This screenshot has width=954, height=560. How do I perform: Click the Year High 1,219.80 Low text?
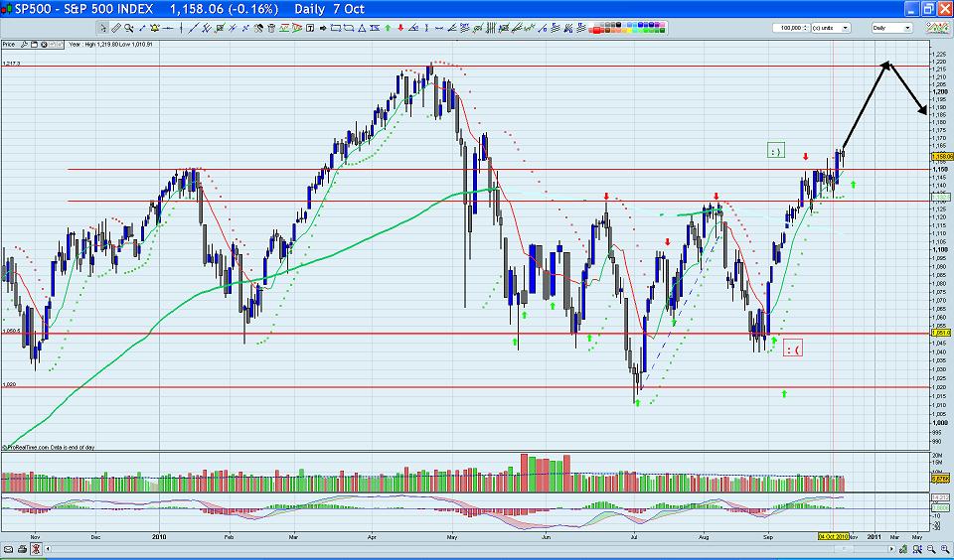[110, 45]
